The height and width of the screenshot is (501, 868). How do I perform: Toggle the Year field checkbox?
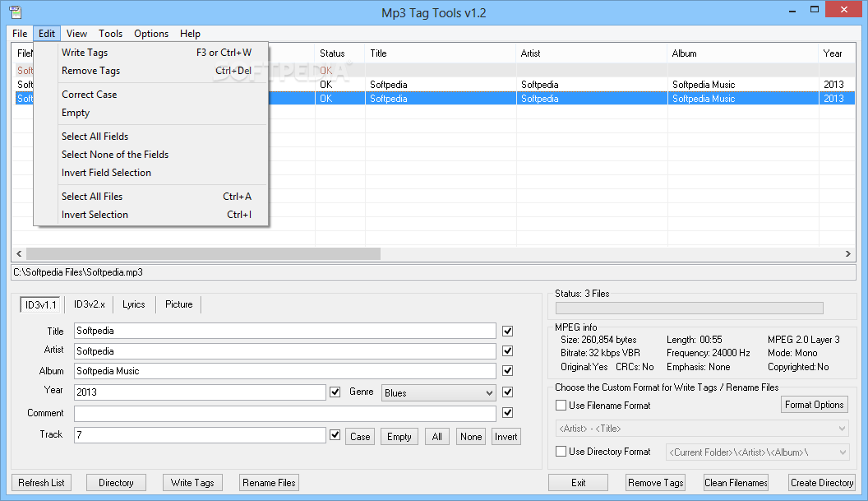coord(335,392)
